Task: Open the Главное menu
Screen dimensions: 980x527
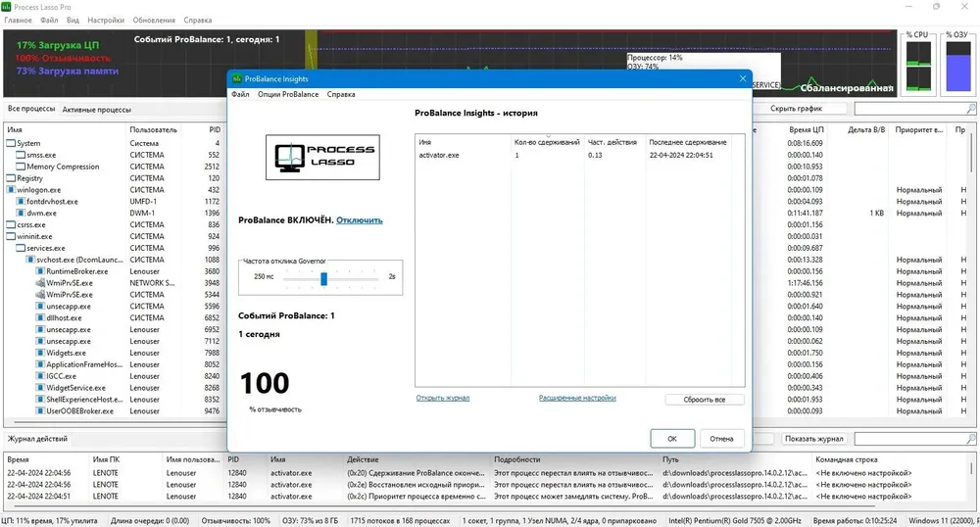Action: coord(18,20)
